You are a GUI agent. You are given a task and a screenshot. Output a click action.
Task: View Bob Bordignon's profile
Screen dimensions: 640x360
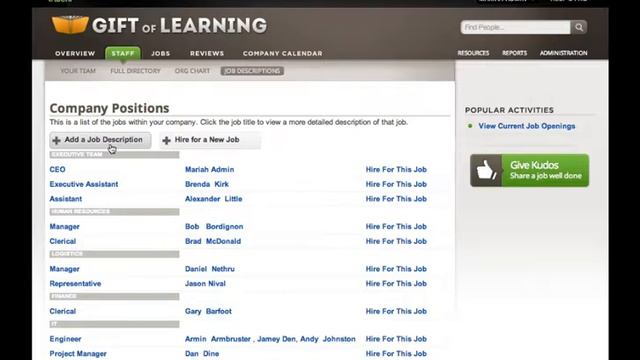pyautogui.click(x=214, y=227)
